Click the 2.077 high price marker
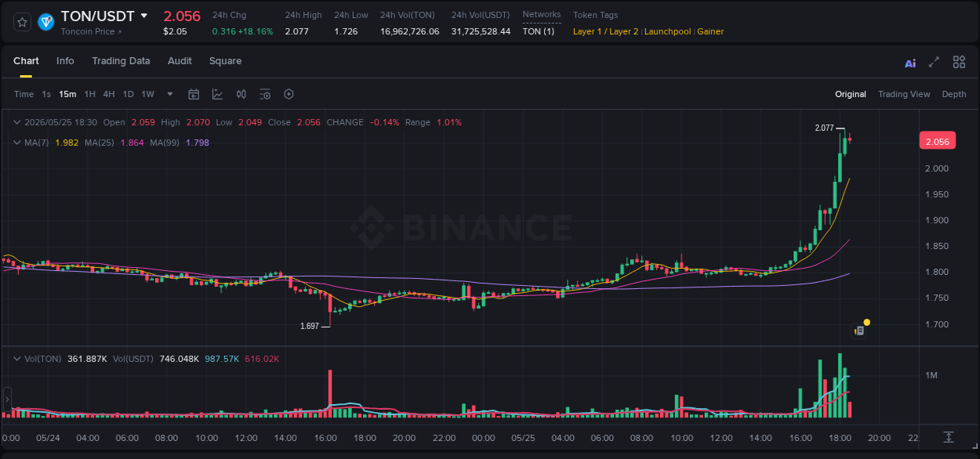 (x=823, y=128)
